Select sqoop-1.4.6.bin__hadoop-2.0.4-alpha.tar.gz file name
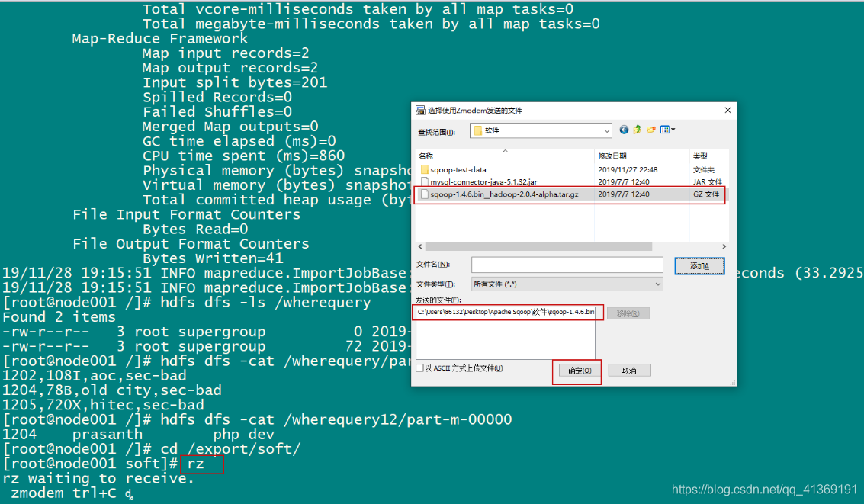Viewport: 864px width, 504px height. tap(504, 194)
